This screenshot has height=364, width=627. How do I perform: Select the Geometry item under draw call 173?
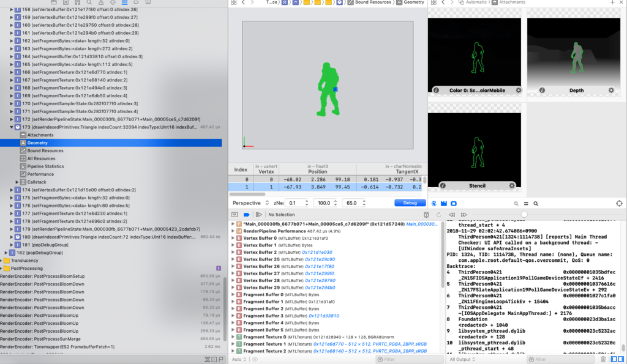111,143
